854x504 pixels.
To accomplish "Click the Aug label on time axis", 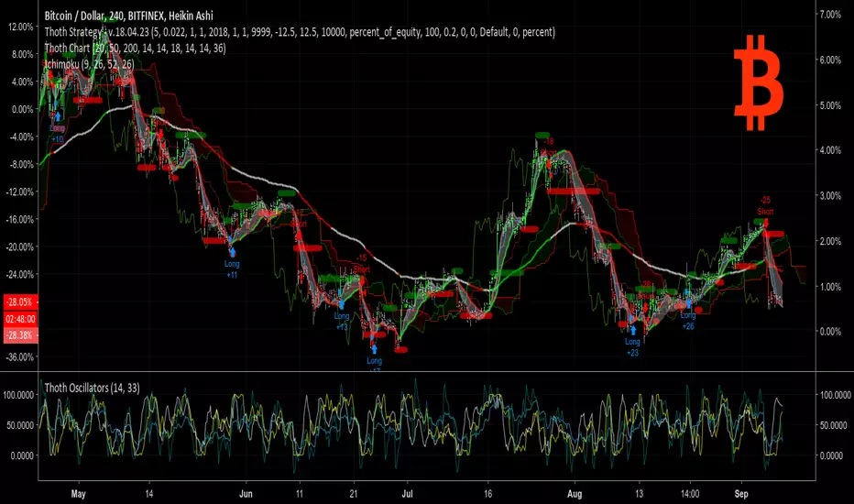I will (x=575, y=494).
